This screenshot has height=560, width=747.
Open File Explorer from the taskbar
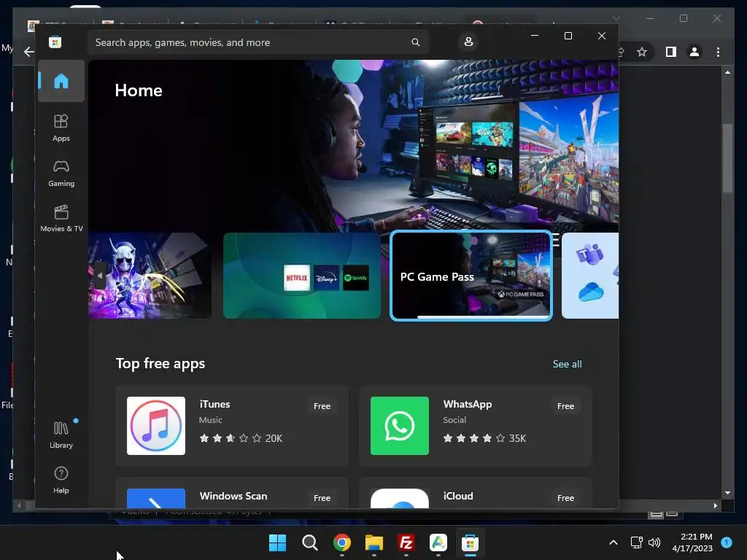374,542
